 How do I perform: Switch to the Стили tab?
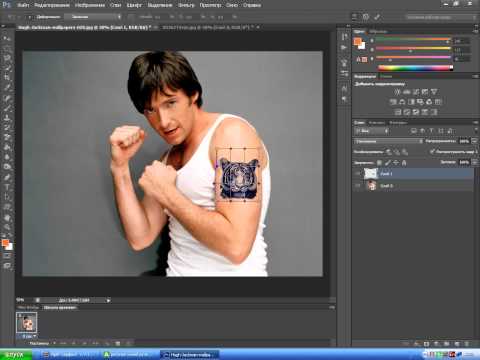(x=386, y=76)
